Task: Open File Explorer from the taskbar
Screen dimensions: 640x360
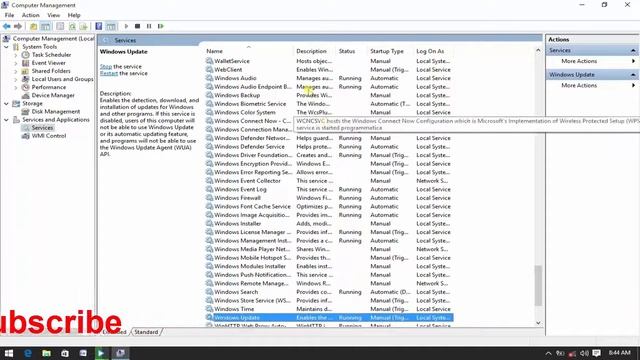Action: (x=46, y=353)
